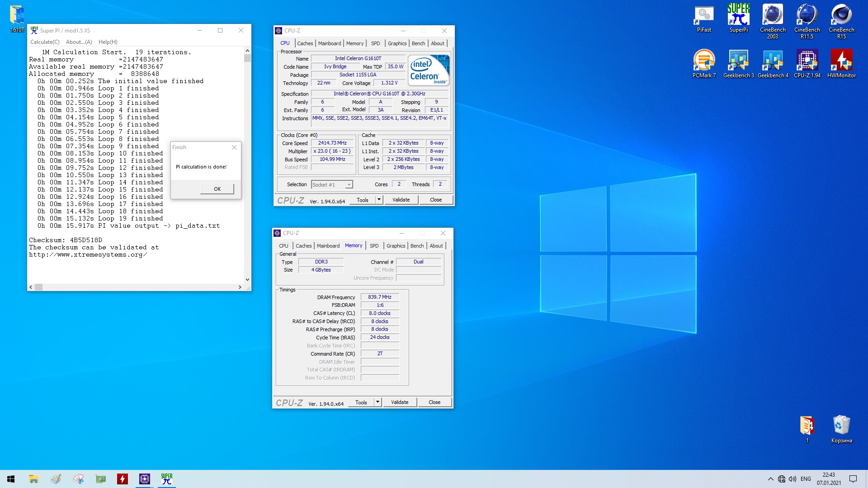Show hidden tray icons chevron
This screenshot has width=868, height=488.
pos(770,479)
